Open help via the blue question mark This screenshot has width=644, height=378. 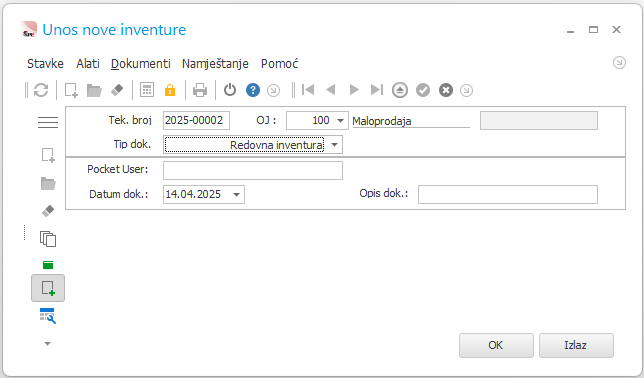point(253,90)
